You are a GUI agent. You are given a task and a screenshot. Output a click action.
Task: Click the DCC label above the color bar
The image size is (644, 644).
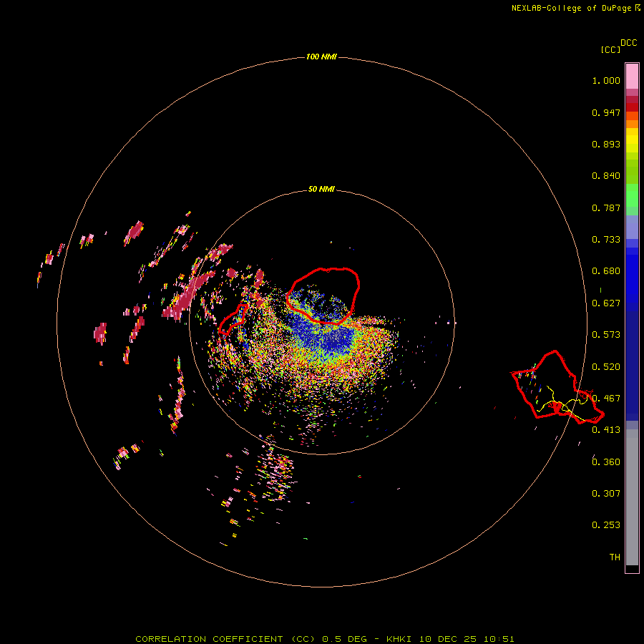pos(629,43)
